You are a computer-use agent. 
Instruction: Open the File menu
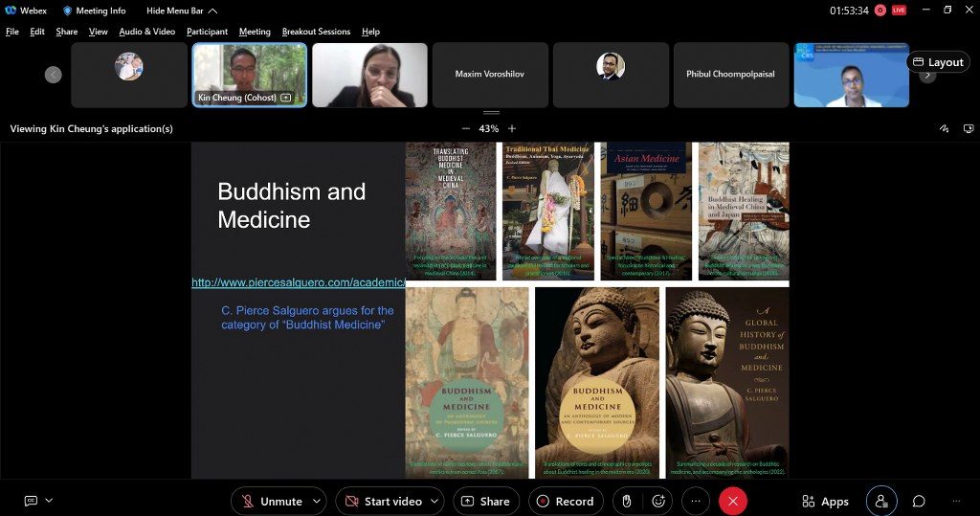pos(12,32)
